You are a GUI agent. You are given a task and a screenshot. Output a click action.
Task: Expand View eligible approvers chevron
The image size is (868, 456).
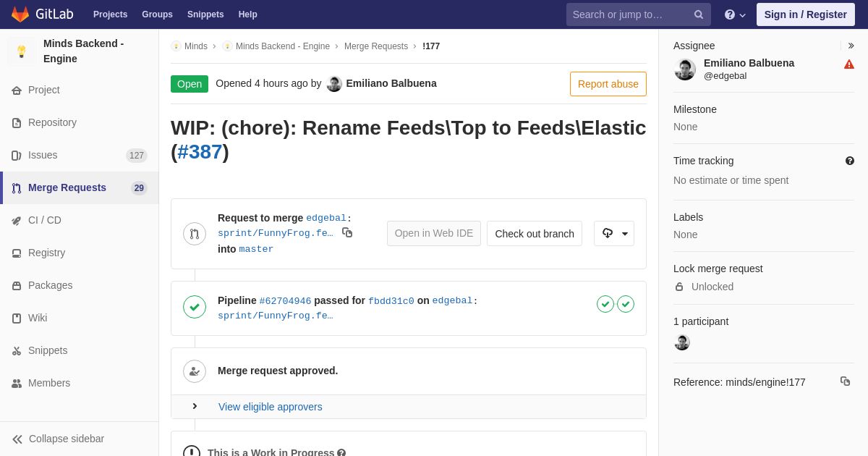coord(195,406)
